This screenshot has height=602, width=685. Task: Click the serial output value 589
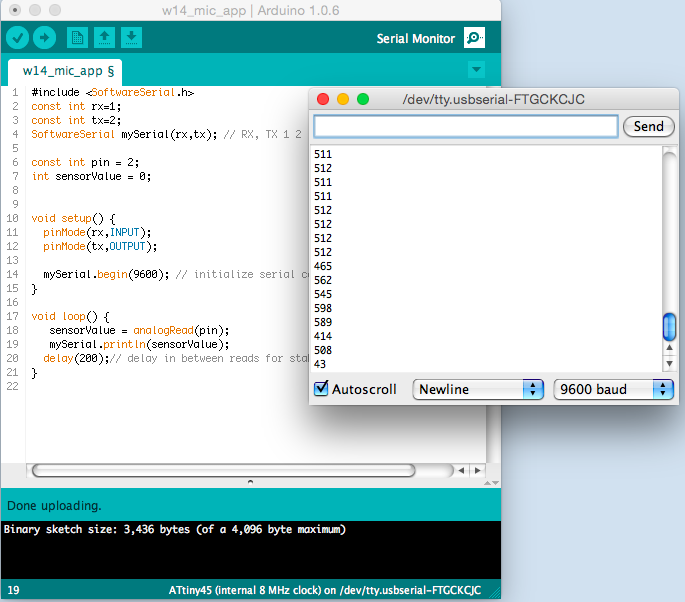pos(323,322)
